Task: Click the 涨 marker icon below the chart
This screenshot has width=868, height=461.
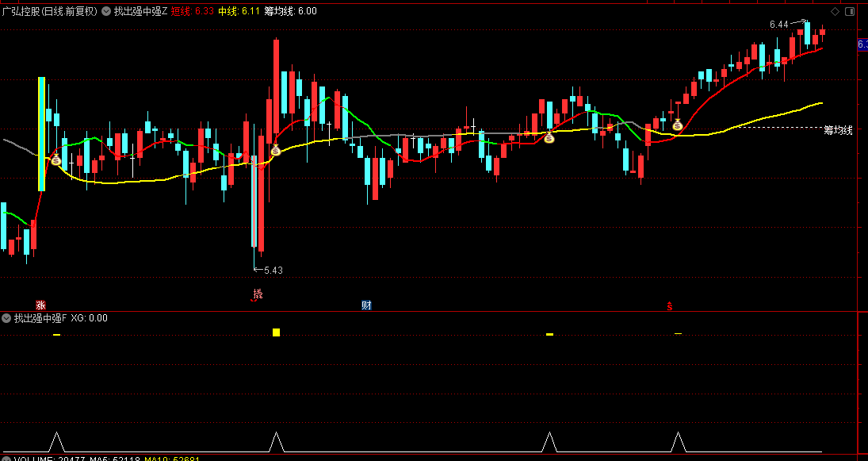Action: 40,305
